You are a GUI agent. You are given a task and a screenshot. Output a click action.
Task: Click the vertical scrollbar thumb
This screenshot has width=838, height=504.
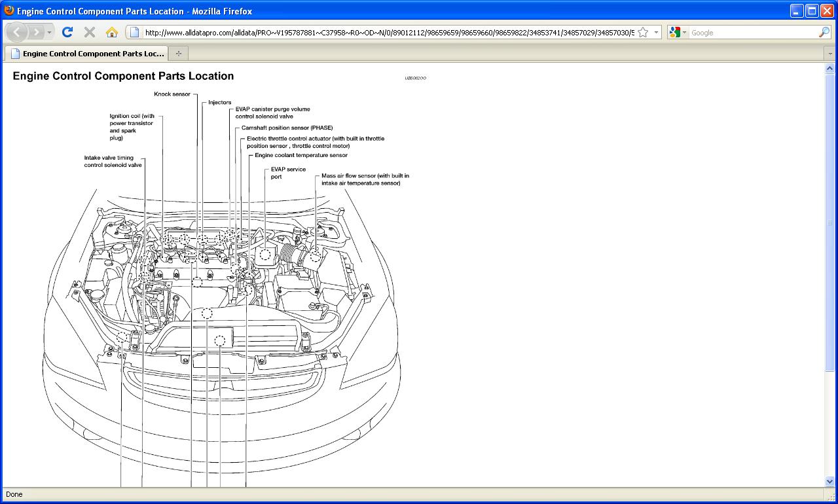(x=830, y=223)
